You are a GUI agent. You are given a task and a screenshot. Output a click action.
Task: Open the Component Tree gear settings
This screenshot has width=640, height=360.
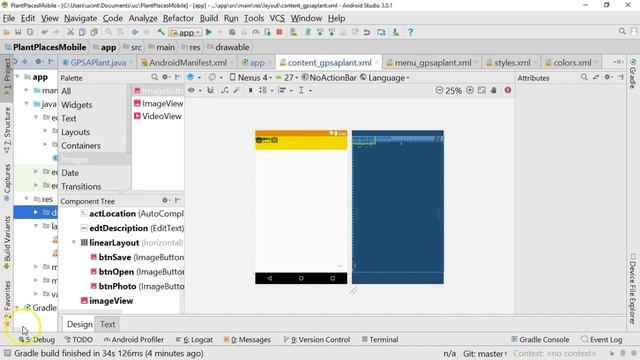[x=166, y=200]
